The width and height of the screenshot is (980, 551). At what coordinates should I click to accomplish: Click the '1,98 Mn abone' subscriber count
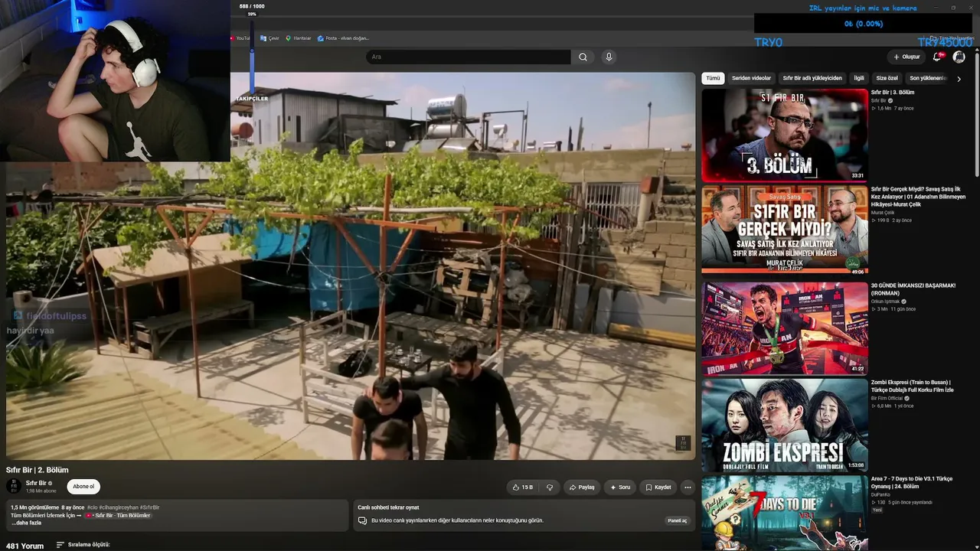41,491
